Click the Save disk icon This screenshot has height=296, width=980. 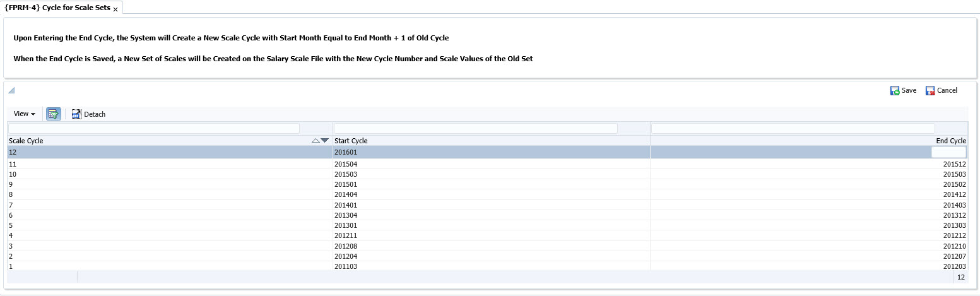click(x=895, y=91)
